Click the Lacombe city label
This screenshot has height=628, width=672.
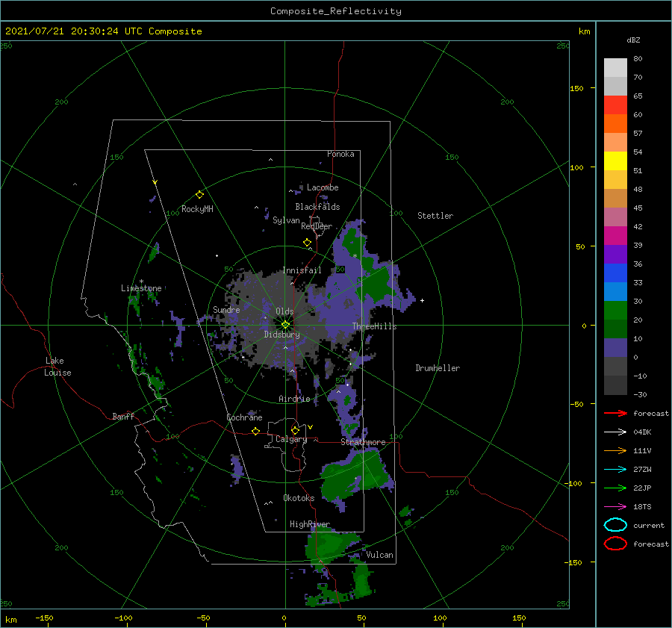(323, 187)
